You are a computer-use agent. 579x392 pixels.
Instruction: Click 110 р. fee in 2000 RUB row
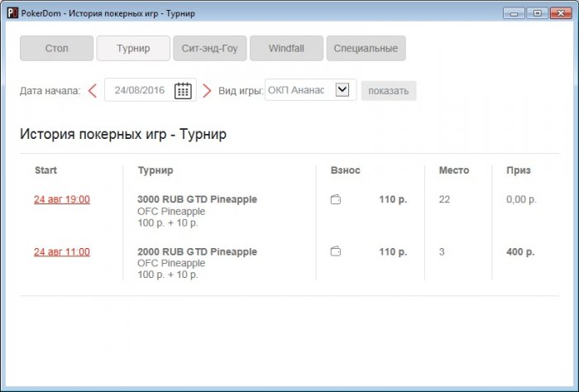pos(393,251)
